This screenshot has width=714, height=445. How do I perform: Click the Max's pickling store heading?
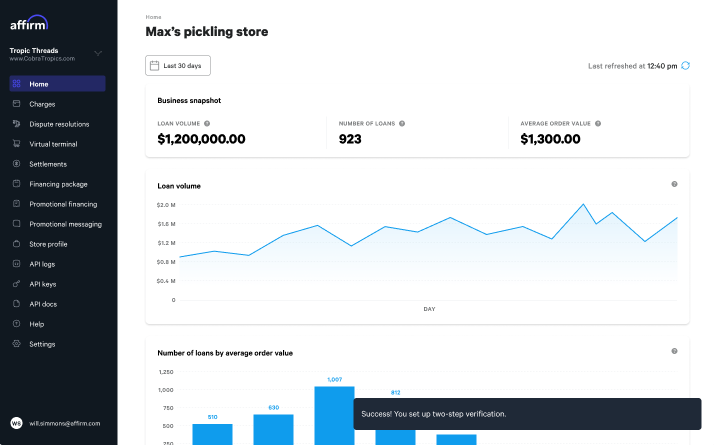(207, 32)
